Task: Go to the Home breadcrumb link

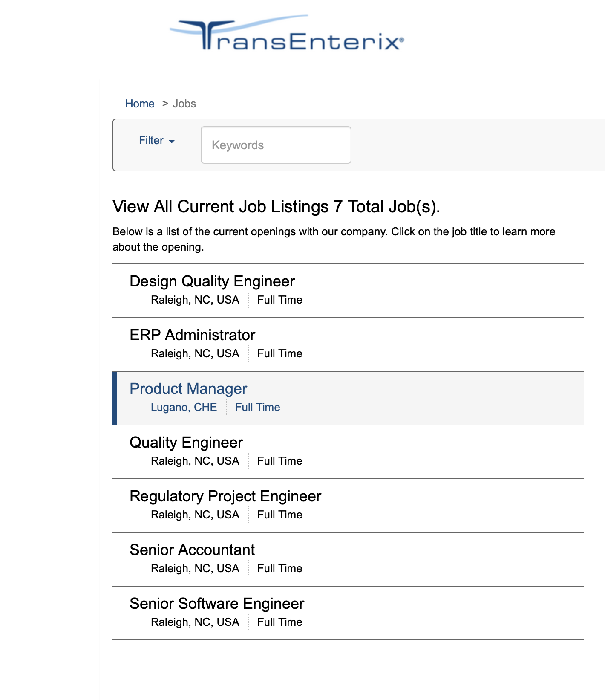Action: click(x=140, y=104)
